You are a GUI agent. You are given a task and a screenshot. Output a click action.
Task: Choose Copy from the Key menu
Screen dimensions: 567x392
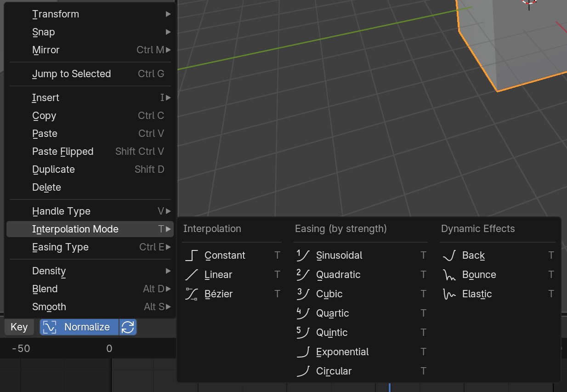90,116
